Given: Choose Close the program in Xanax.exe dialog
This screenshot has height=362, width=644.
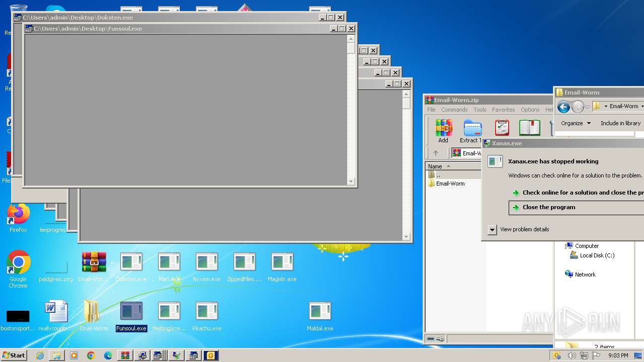Looking at the screenshot, I should 576,207.
